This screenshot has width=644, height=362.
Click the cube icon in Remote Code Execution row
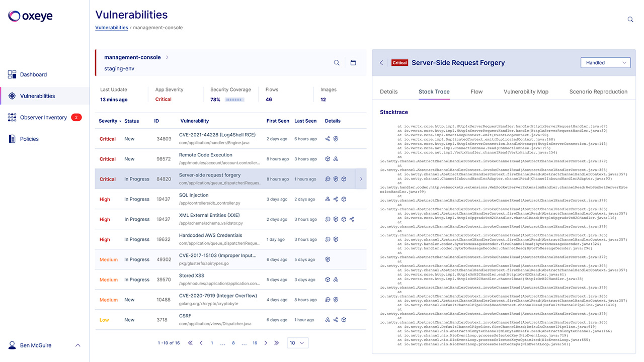pos(328,159)
